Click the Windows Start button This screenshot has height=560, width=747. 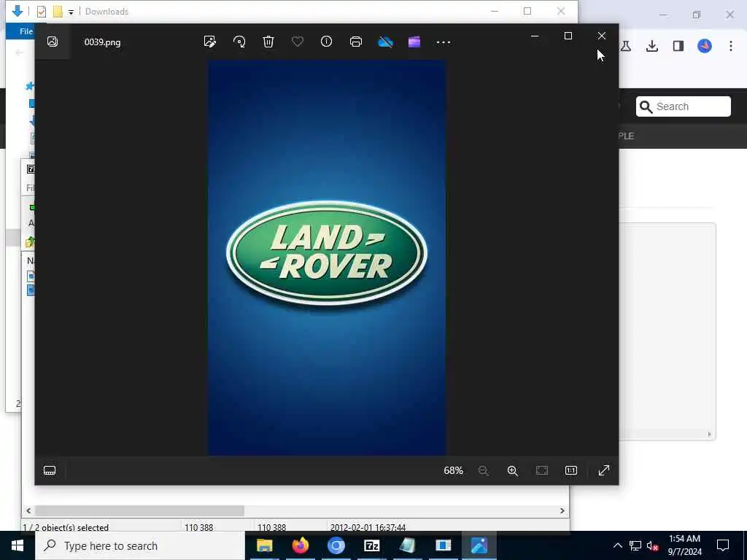point(18,545)
